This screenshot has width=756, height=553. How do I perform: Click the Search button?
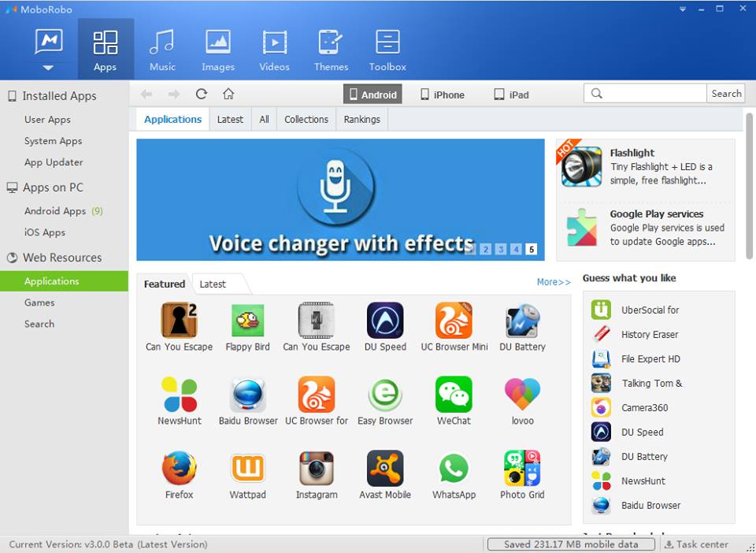[x=725, y=94]
